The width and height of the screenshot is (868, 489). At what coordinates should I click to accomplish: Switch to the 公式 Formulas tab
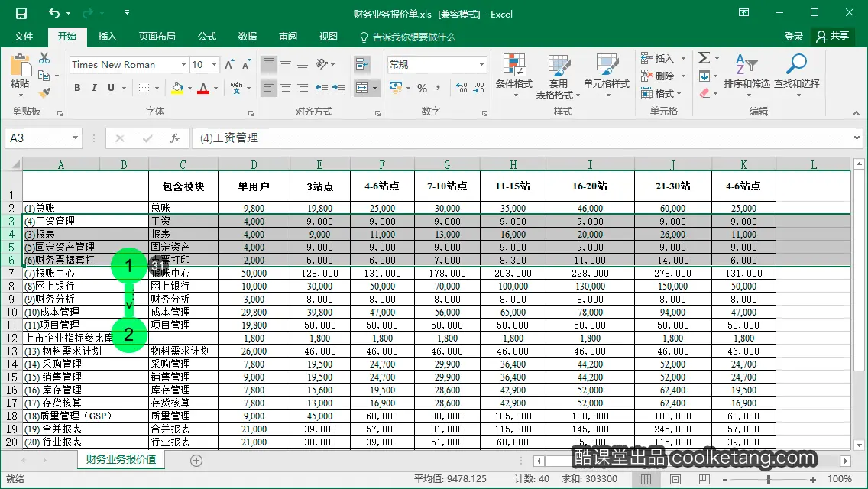207,37
